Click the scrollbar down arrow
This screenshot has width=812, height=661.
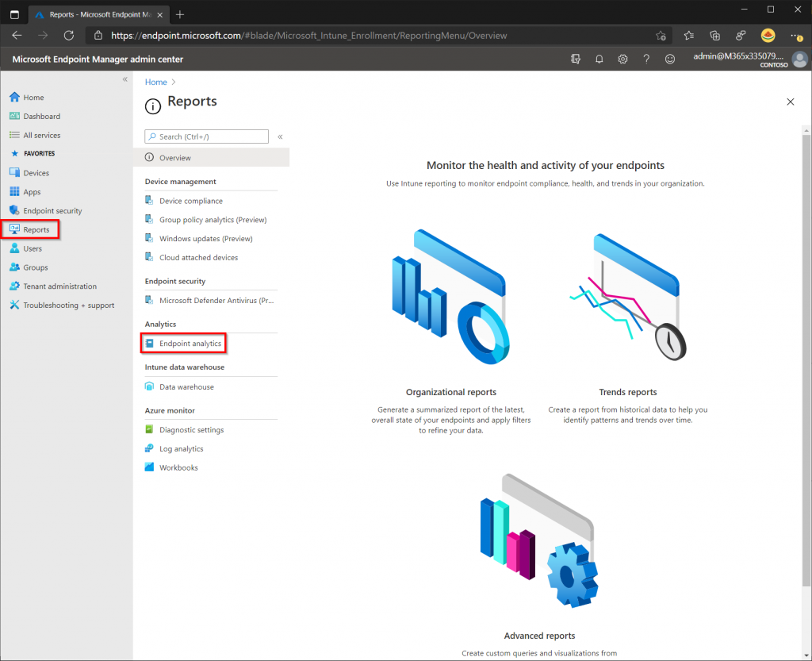tap(806, 655)
